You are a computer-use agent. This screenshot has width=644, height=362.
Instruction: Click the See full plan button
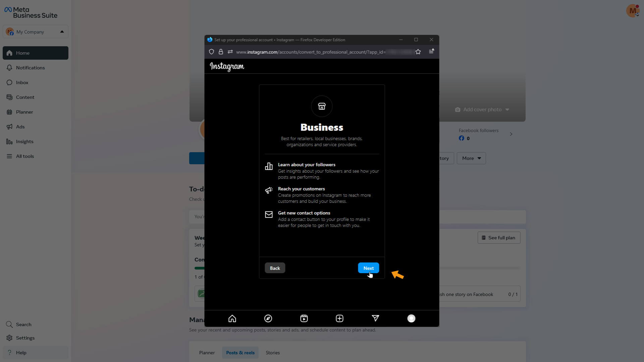coord(499,238)
